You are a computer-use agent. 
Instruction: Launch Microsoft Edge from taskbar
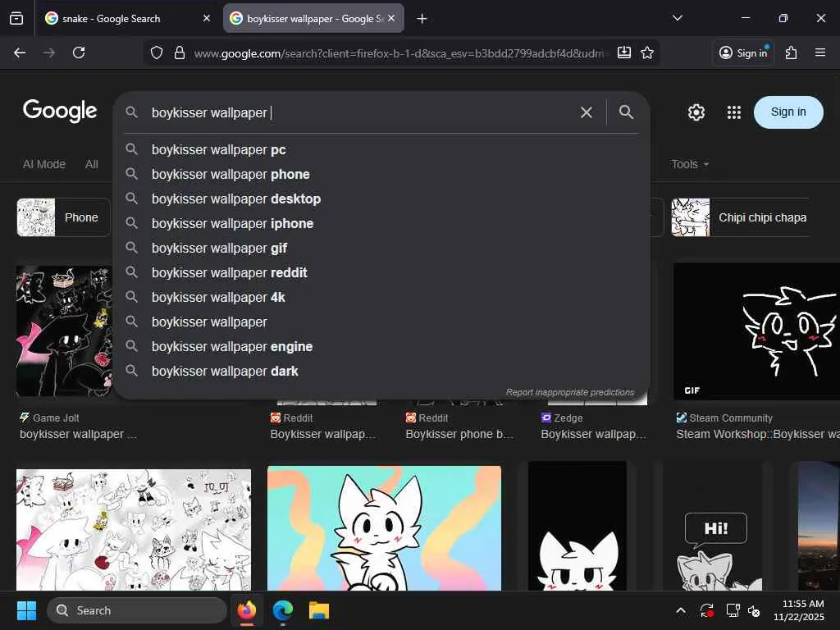tap(283, 610)
